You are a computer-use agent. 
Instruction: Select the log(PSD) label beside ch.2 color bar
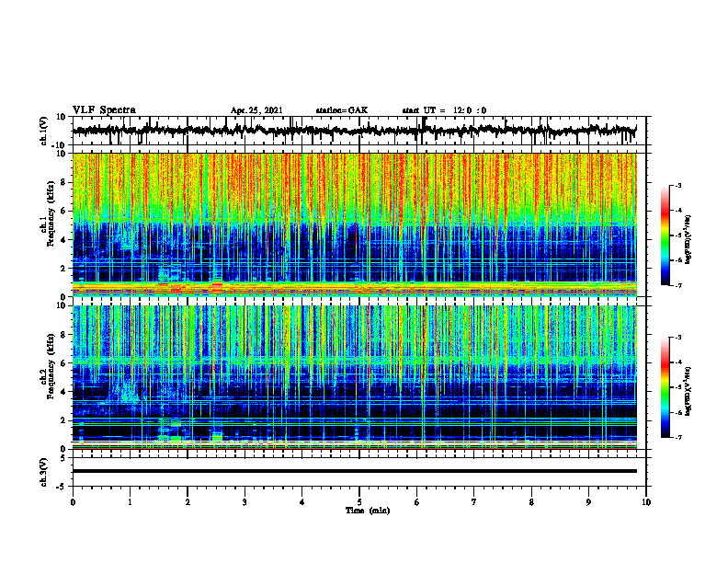(x=688, y=392)
